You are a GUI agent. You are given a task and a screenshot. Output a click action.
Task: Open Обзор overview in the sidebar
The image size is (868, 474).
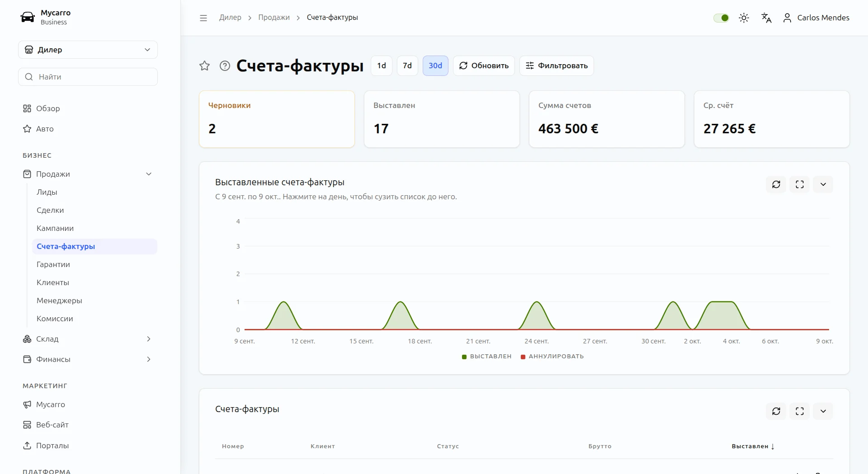88,108
